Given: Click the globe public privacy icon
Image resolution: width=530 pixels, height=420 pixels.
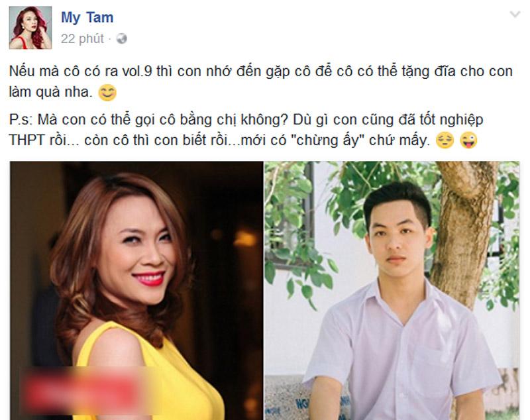Looking at the screenshot, I should pos(122,39).
